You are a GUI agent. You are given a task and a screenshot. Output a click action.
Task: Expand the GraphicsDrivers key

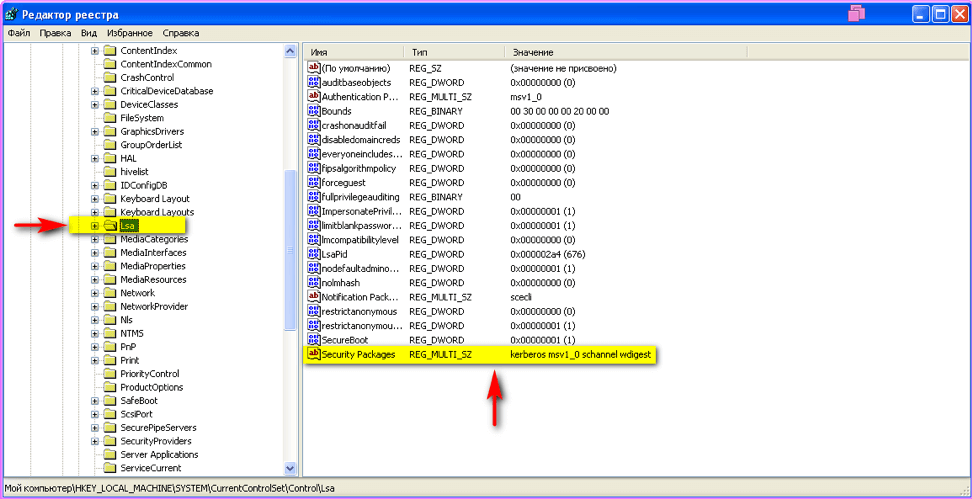[x=95, y=131]
